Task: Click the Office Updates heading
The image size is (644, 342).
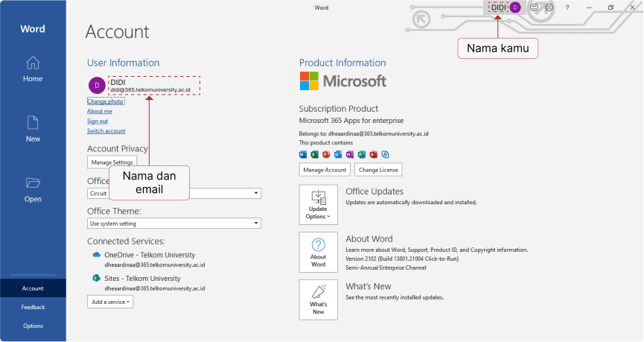Action: click(374, 191)
